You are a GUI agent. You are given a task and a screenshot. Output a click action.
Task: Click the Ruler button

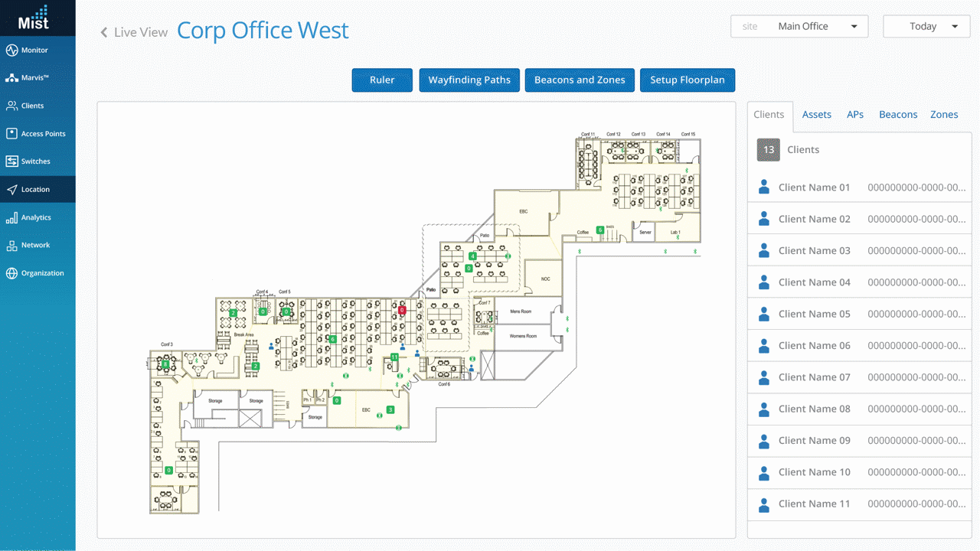[x=382, y=80]
